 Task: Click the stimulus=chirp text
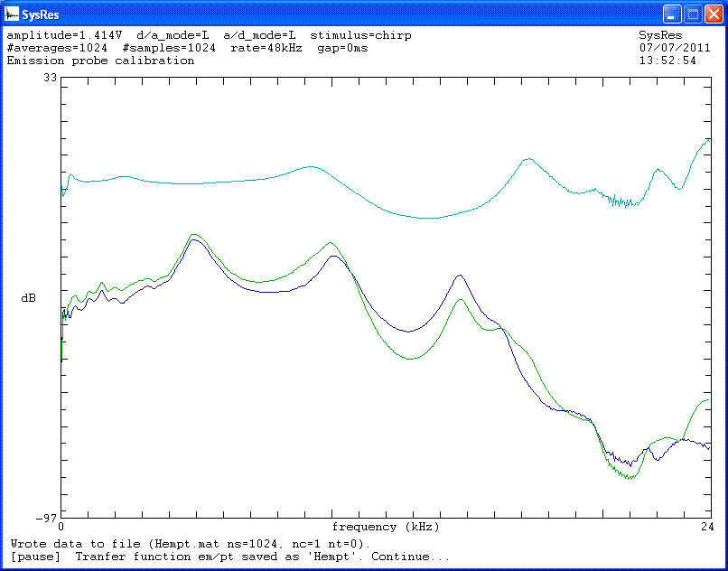[x=360, y=36]
